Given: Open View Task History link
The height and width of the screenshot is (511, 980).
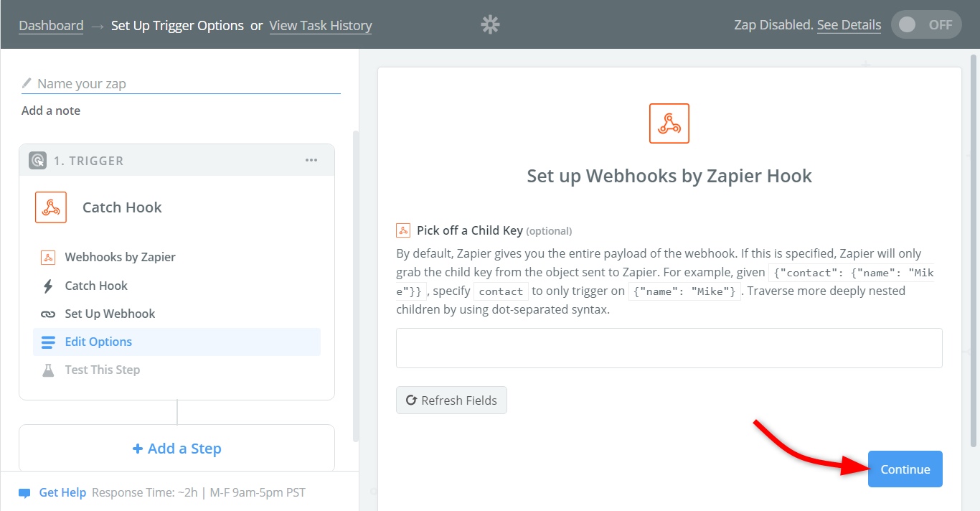Looking at the screenshot, I should pos(321,25).
